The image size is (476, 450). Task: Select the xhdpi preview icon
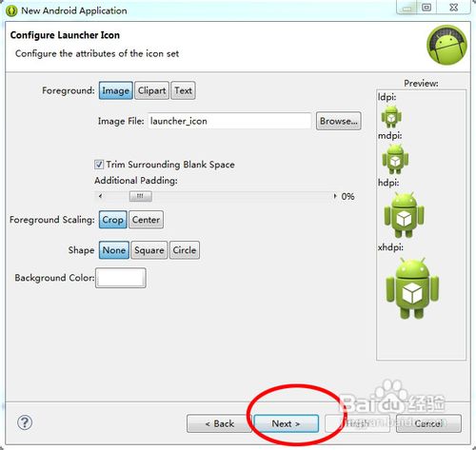pyautogui.click(x=412, y=288)
